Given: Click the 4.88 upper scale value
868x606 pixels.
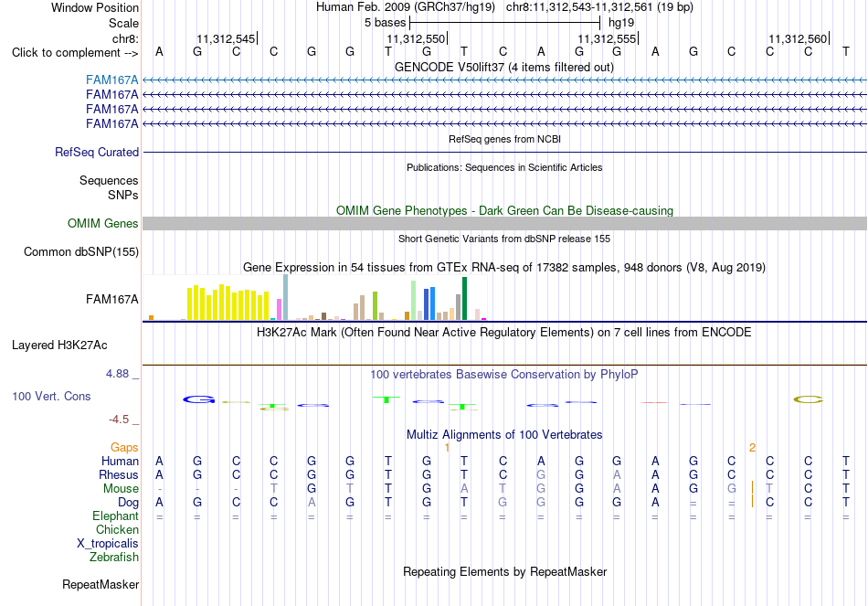Looking at the screenshot, I should pyautogui.click(x=117, y=374).
